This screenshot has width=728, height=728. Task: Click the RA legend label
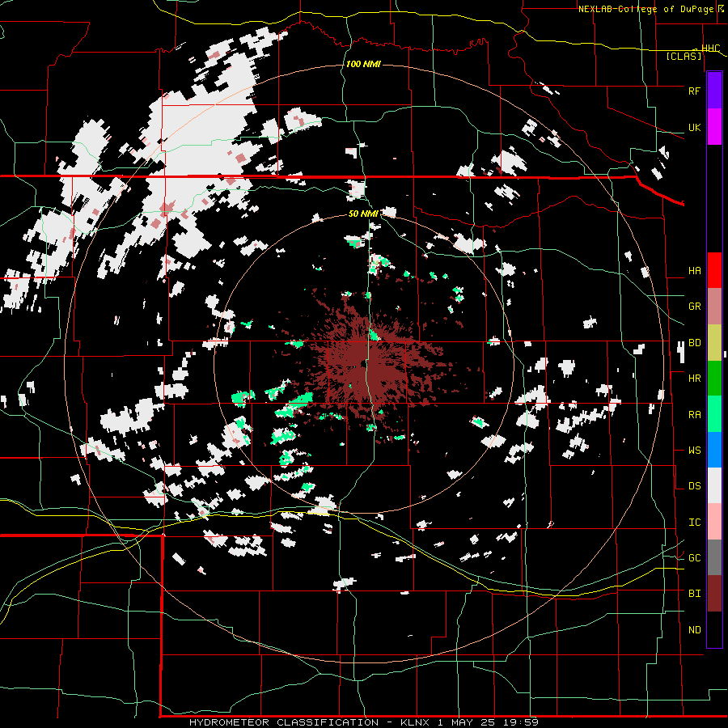(694, 414)
